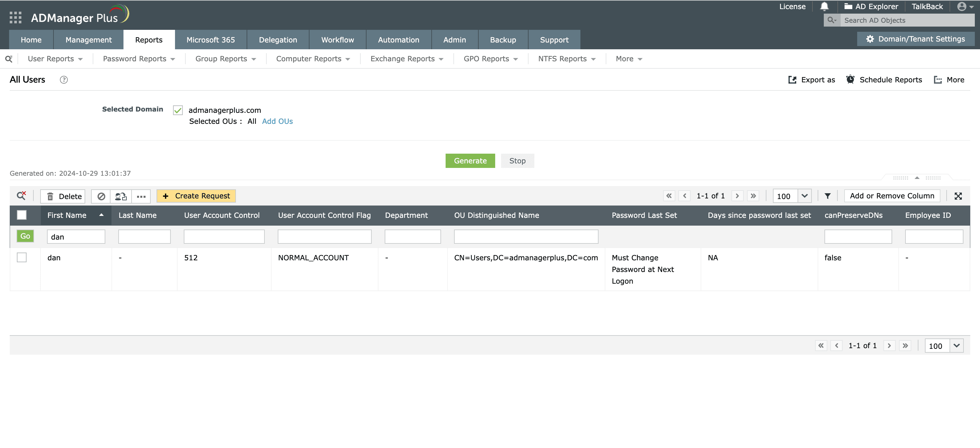
Task: Click the Generate button
Action: pos(470,161)
